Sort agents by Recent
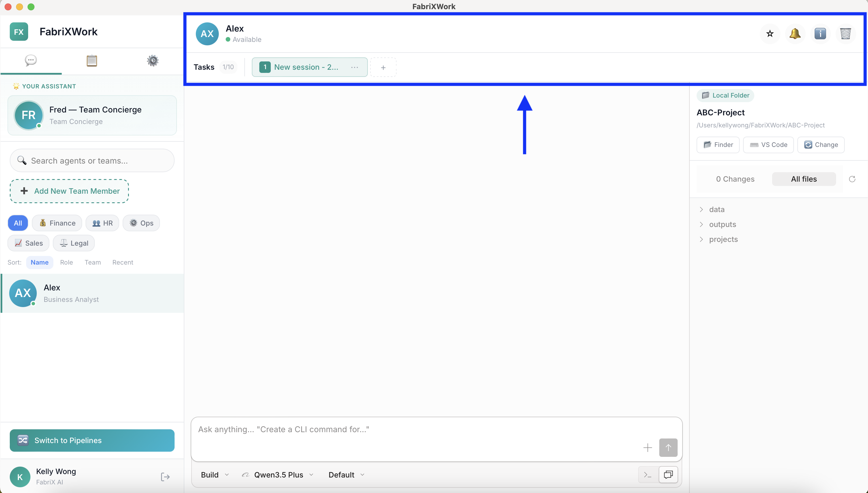868x493 pixels. (123, 262)
